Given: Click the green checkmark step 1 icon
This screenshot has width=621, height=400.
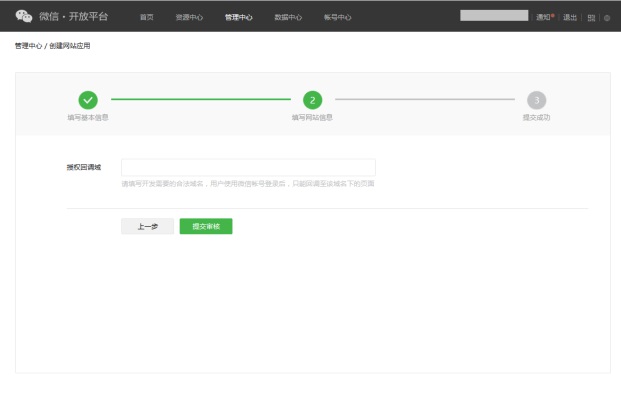Looking at the screenshot, I should 88,100.
